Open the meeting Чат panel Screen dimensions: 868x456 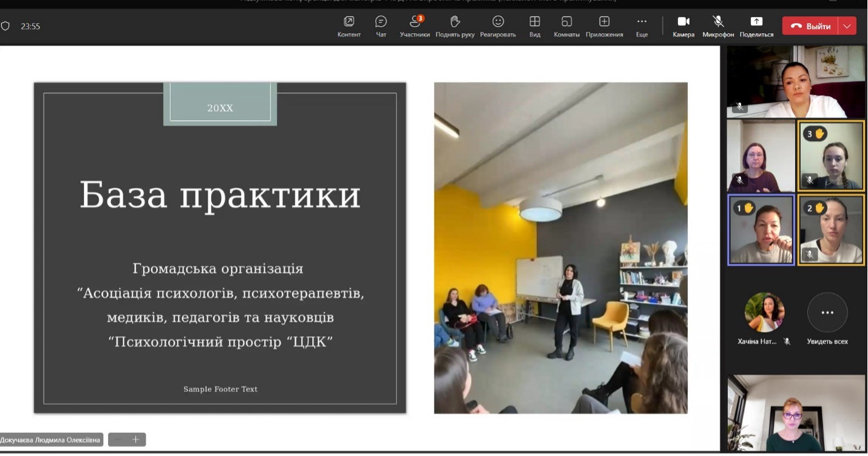(381, 26)
